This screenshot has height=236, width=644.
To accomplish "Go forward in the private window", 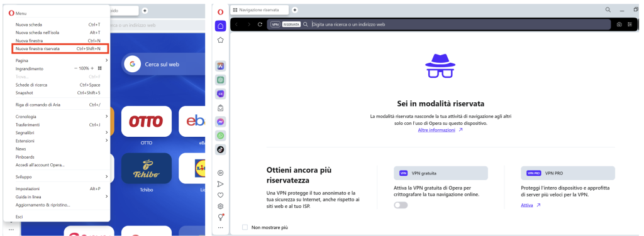I will 248,24.
